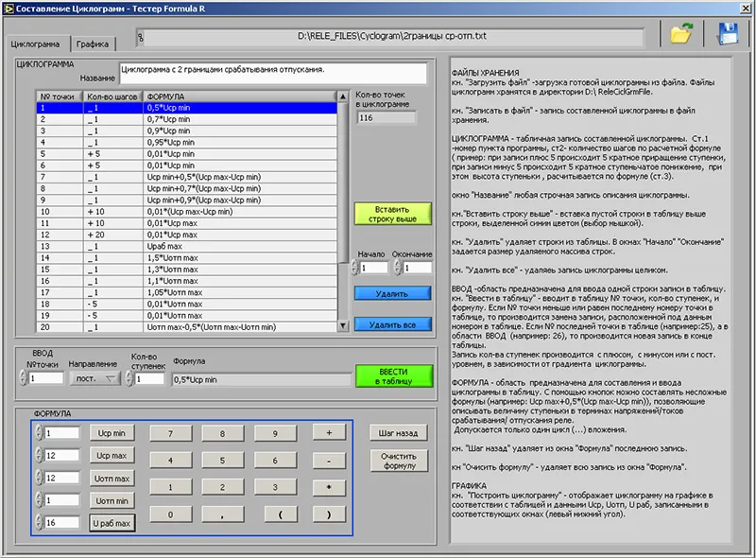Open cyclogram file with folder icon
Screen dimensions: 756x558
680,34
